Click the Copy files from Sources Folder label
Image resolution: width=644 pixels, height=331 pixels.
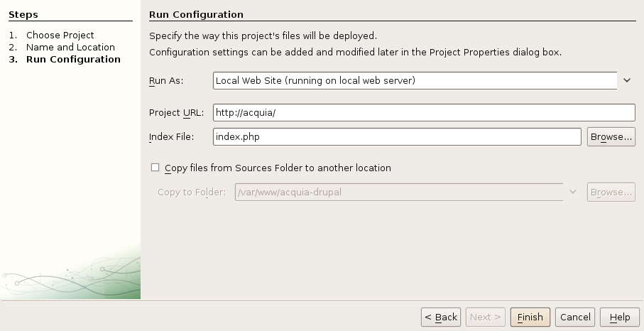(x=278, y=168)
